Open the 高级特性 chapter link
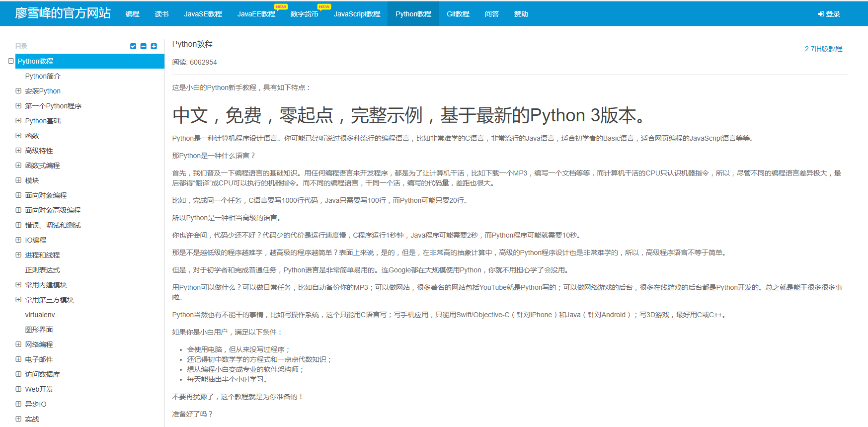868x427 pixels. [x=39, y=151]
